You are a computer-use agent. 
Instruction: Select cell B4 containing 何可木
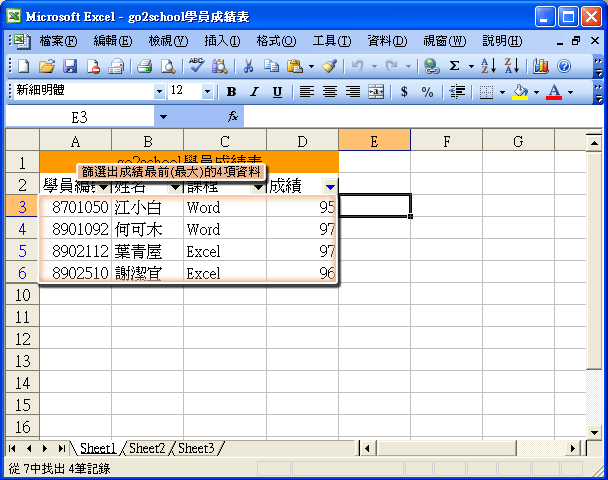[147, 230]
